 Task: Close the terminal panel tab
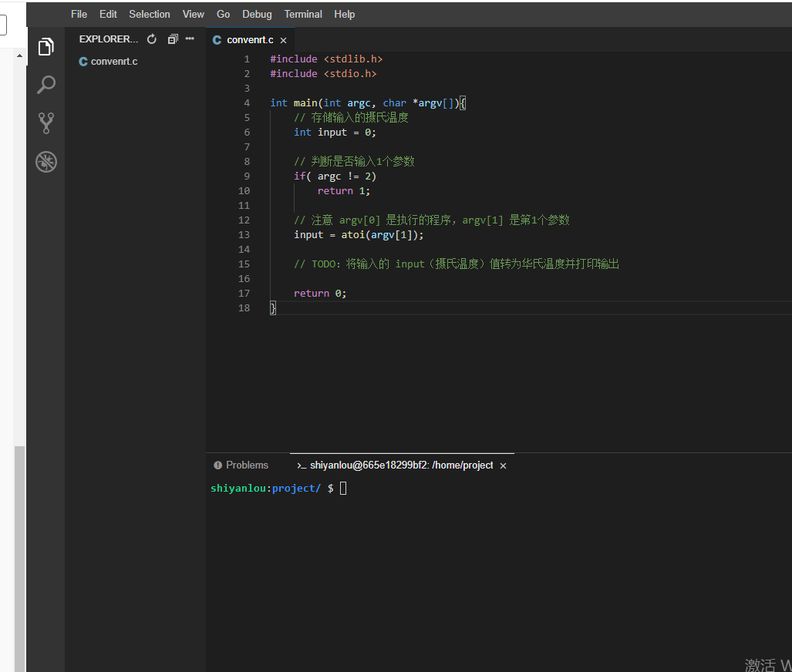click(x=504, y=465)
